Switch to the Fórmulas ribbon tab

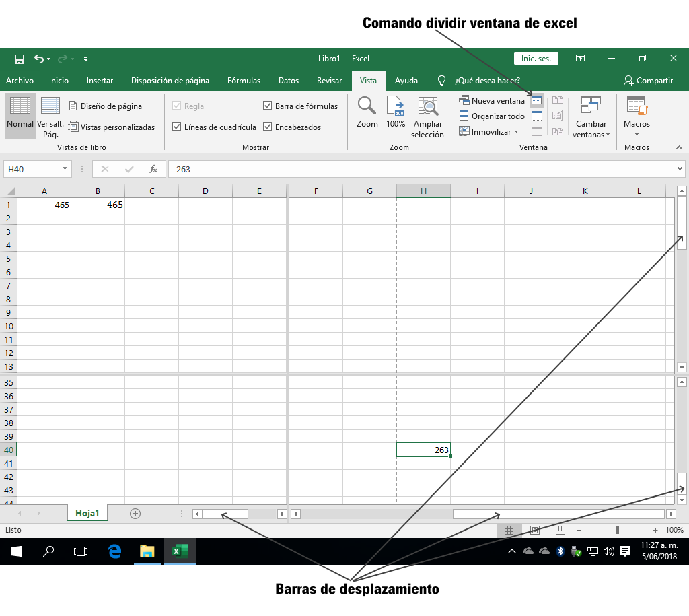[244, 80]
